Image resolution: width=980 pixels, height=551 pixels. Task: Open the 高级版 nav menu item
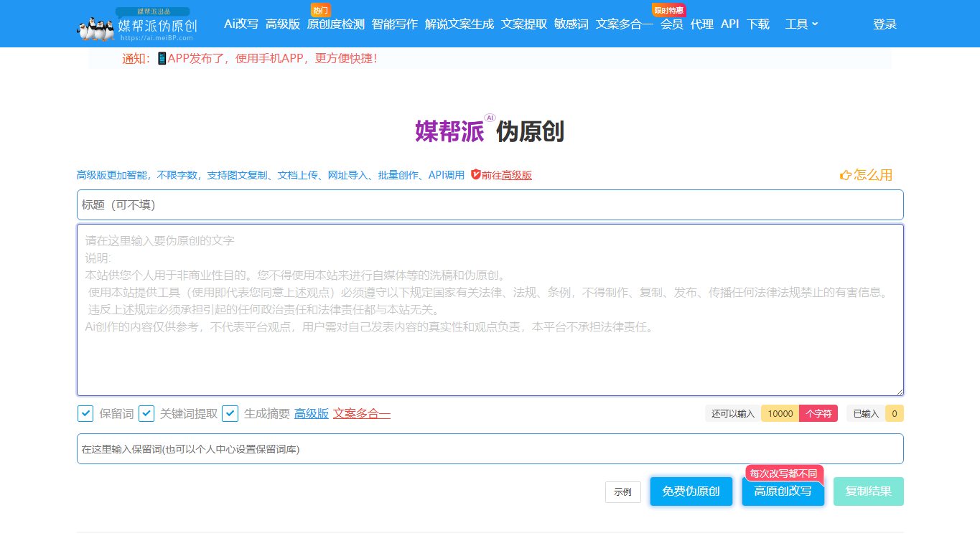(283, 24)
